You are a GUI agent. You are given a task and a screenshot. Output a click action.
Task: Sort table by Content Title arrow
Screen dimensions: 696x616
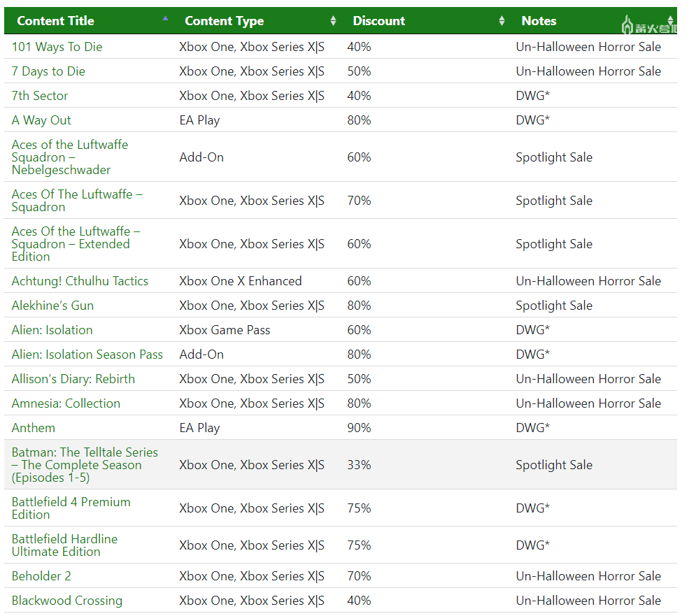tap(166, 18)
